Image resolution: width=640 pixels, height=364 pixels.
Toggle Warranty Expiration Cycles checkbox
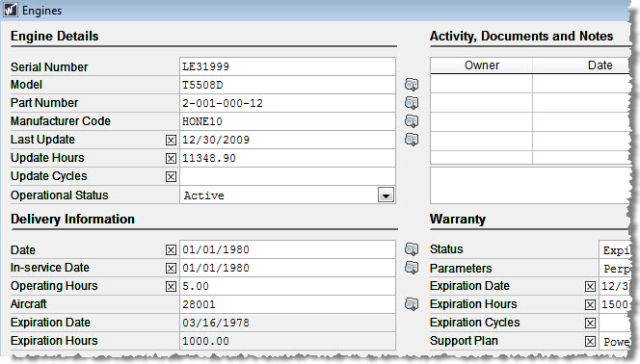[x=590, y=324]
